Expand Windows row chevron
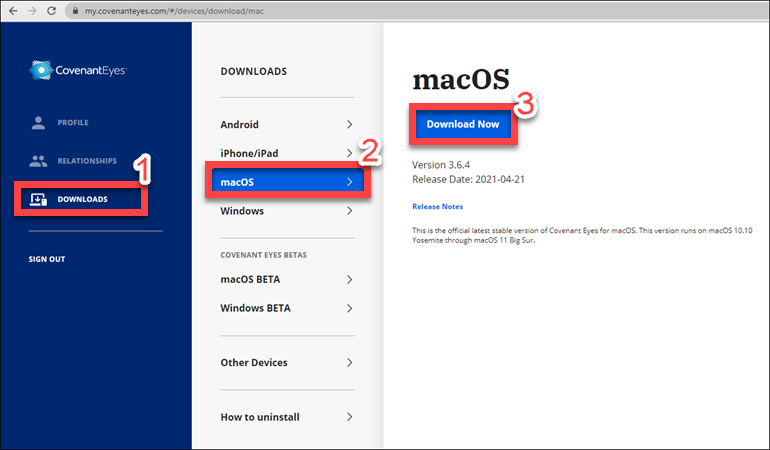The width and height of the screenshot is (770, 450). 350,211
